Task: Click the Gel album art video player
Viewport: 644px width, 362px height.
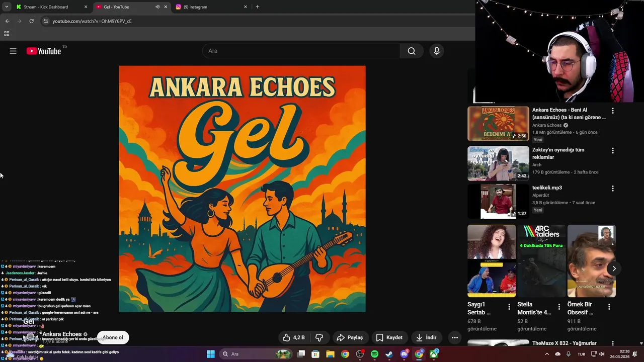Action: point(242,189)
